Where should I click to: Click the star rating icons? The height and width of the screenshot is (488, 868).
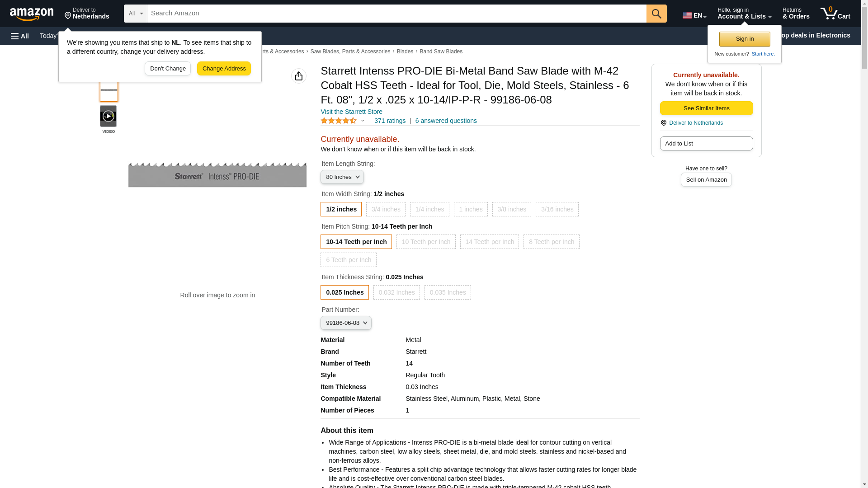339,121
